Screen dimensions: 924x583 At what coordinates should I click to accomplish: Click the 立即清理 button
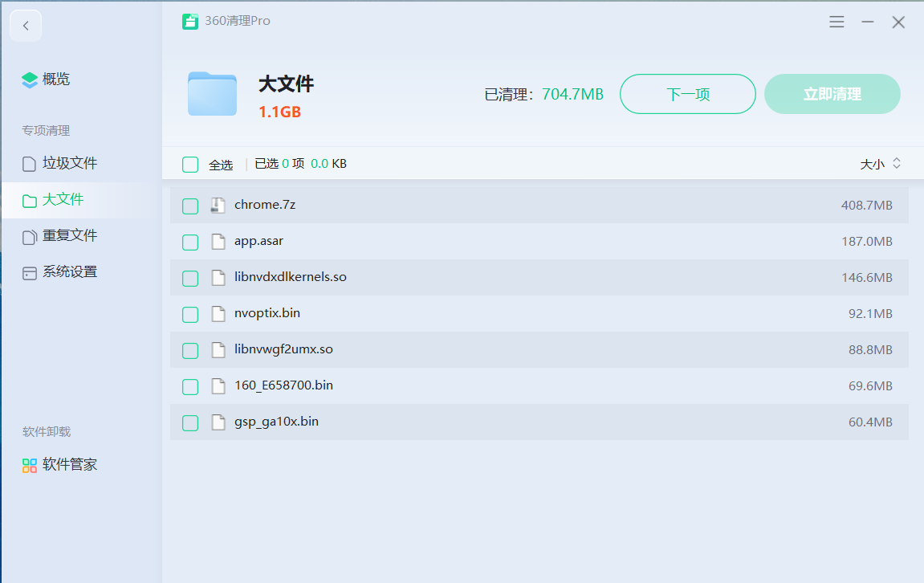832,94
